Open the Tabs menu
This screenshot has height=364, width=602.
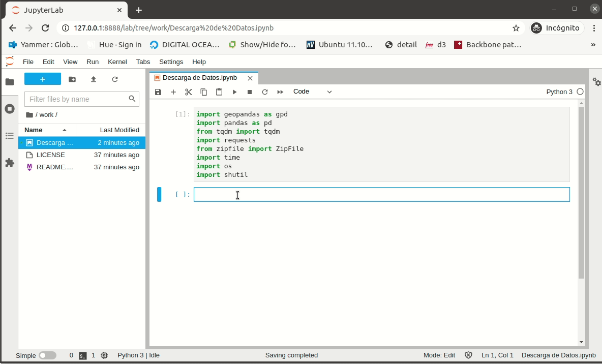[x=143, y=62]
